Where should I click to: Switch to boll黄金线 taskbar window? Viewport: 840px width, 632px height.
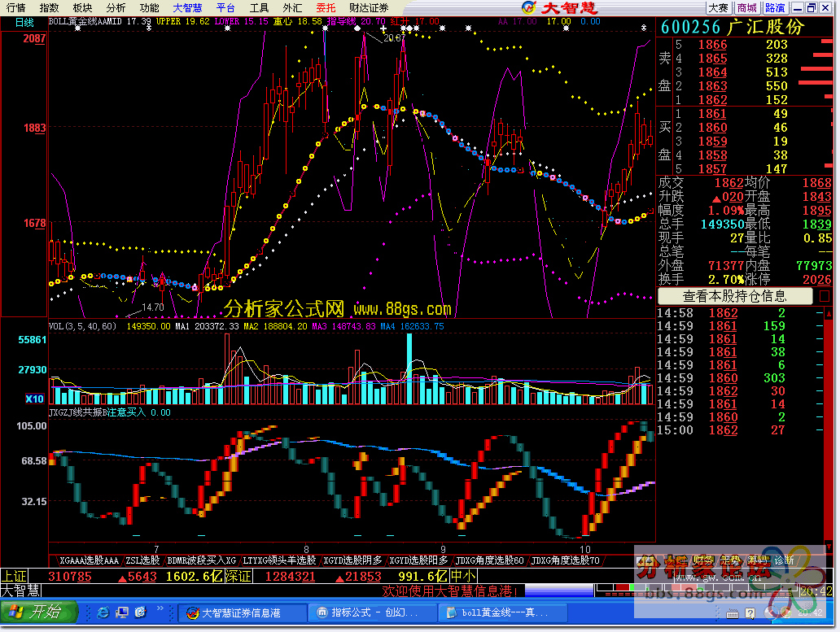pyautogui.click(x=502, y=612)
